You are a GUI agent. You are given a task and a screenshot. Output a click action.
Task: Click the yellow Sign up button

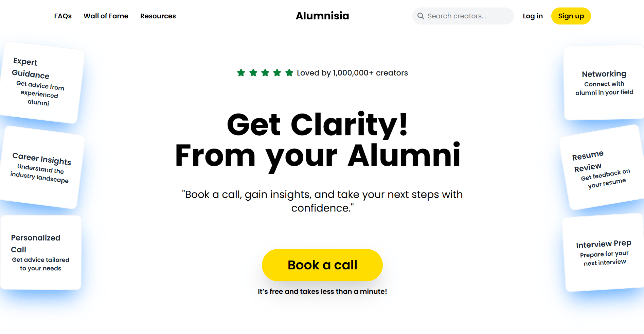click(571, 16)
